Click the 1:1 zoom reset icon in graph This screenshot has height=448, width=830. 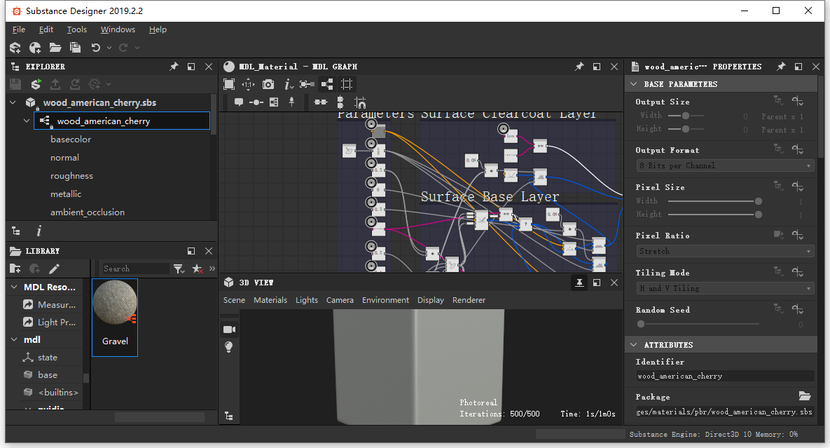[x=248, y=84]
